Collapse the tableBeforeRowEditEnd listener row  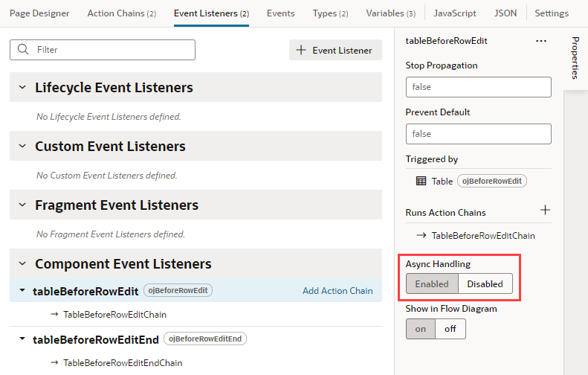[22, 339]
